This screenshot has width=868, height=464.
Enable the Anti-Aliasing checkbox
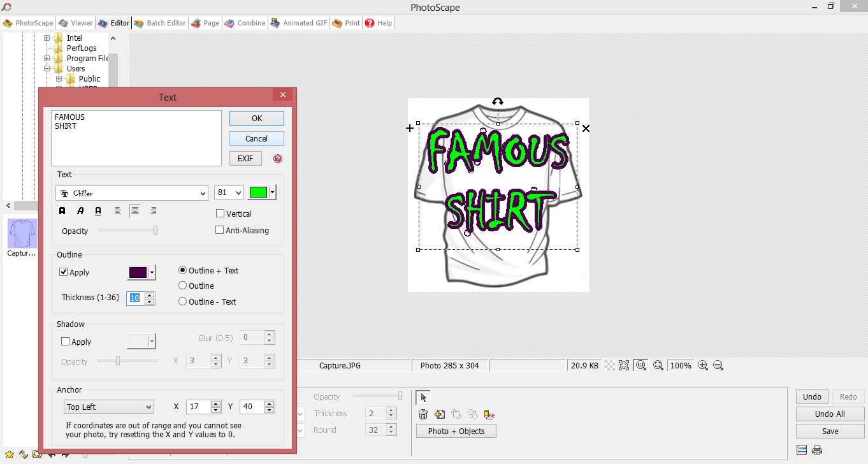220,230
